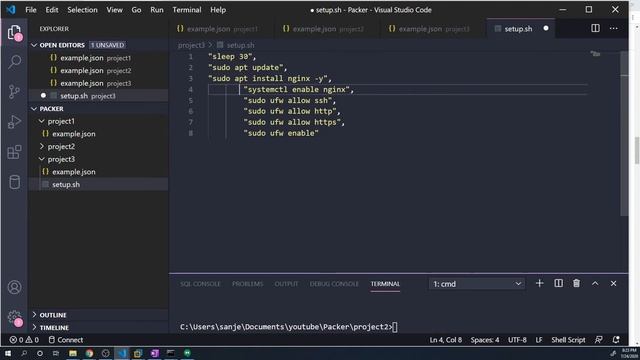Change the UTF-8 encoding setting
The image size is (640, 360).
coord(517,340)
